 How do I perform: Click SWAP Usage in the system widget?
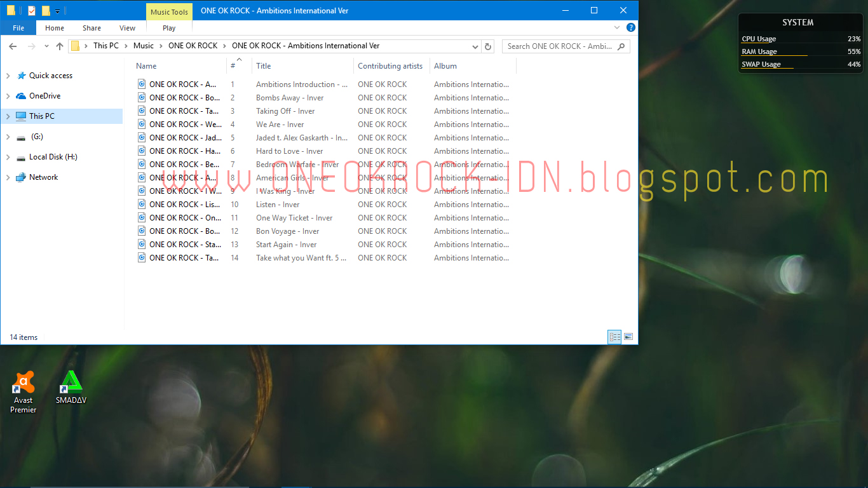pos(761,64)
